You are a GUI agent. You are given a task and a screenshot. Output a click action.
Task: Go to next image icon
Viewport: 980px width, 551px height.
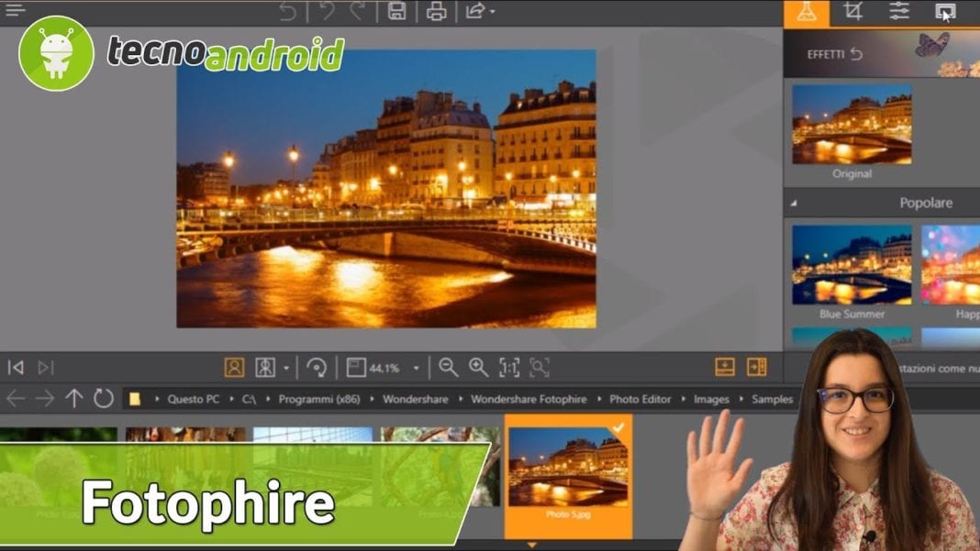(x=46, y=368)
